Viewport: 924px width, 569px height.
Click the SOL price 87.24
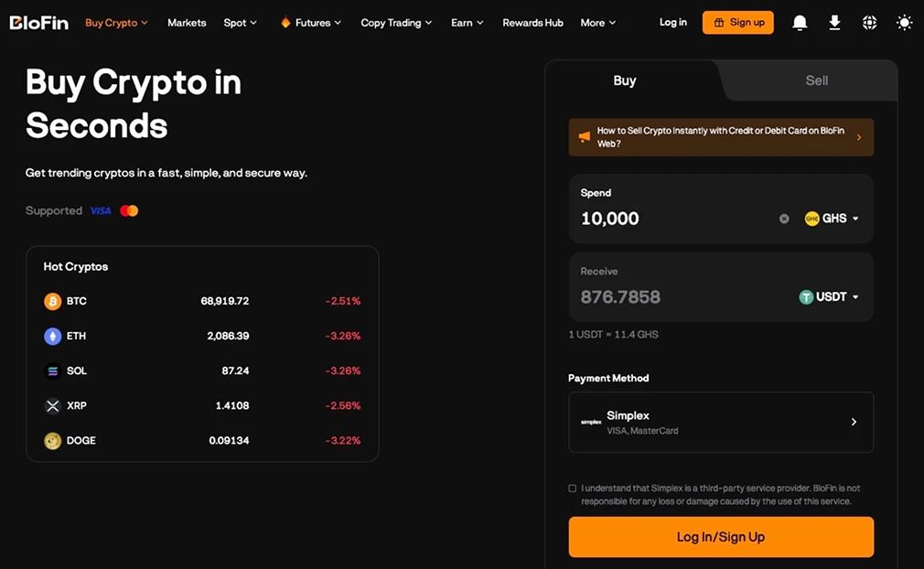point(235,370)
